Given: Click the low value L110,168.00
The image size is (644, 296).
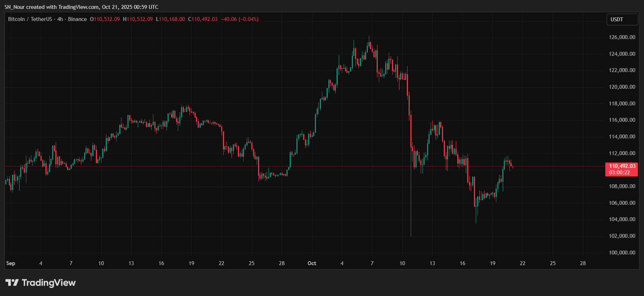Looking at the screenshot, I should (x=170, y=19).
